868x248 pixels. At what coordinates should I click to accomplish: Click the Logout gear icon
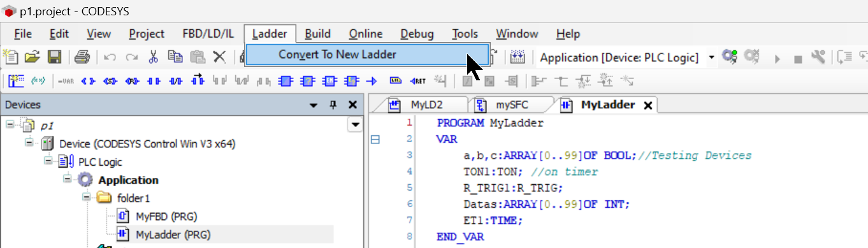pyautogui.click(x=752, y=57)
